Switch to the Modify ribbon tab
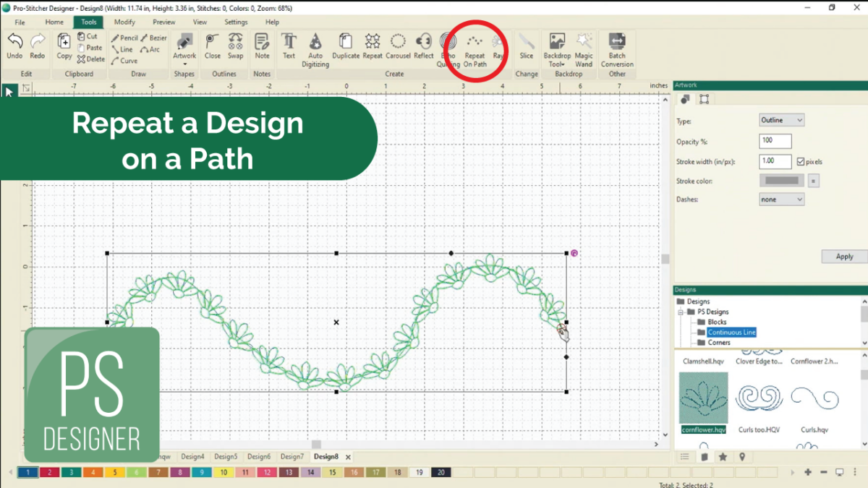 click(124, 22)
